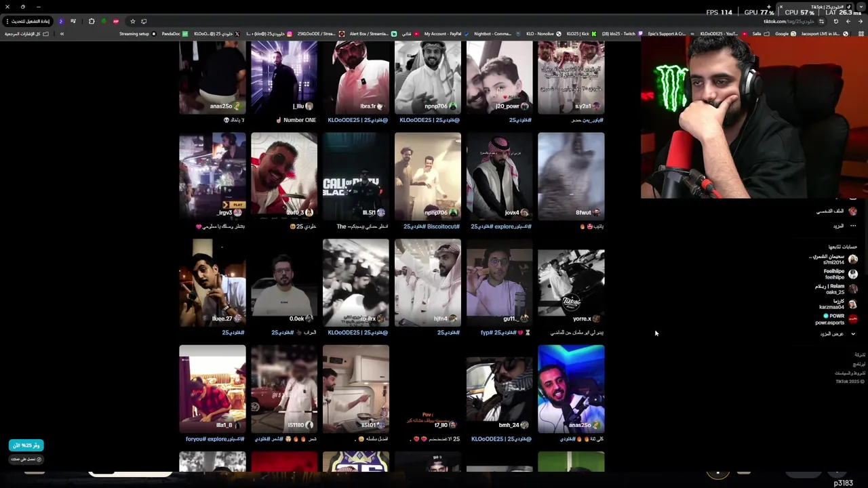Open the Jacosport LIVE bookmark
The width and height of the screenshot is (868, 488).
[825, 34]
